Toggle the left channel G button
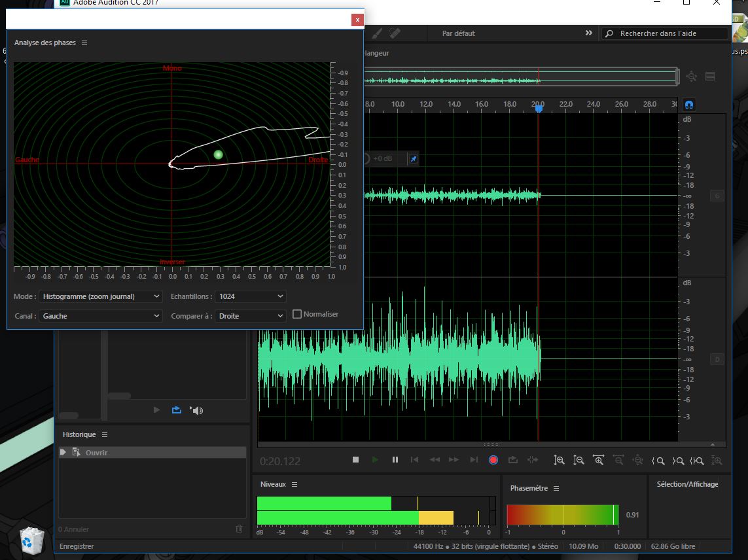This screenshot has width=748, height=560. 717,196
